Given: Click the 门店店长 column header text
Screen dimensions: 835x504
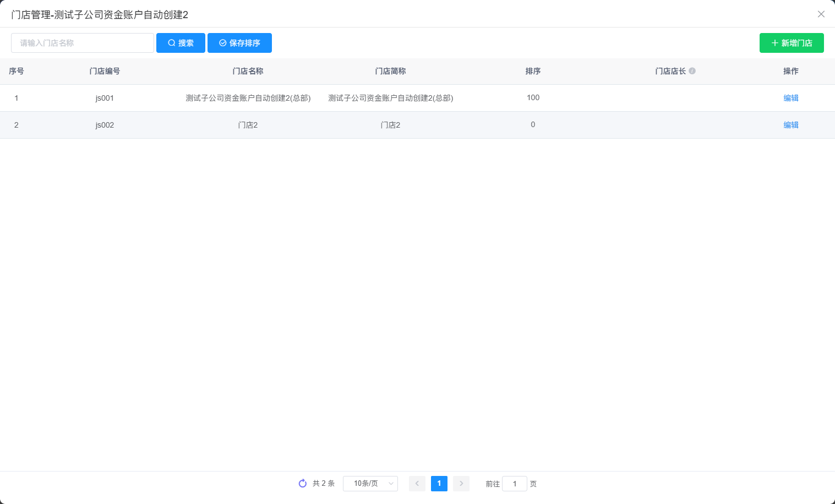Looking at the screenshot, I should (670, 71).
